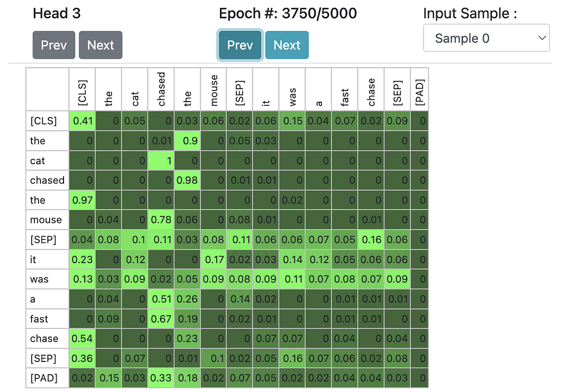
Task: Select the cat-to-chased cell showing 1
Action: point(161,160)
